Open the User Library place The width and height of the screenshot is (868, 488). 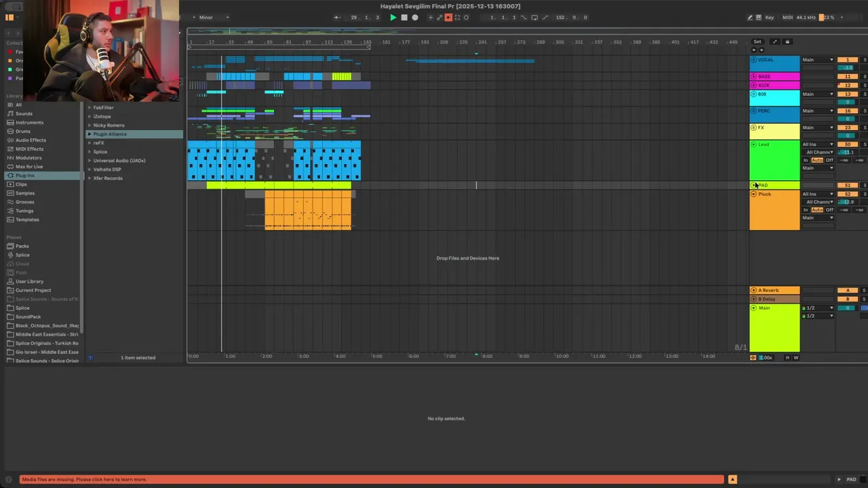pyautogui.click(x=29, y=281)
